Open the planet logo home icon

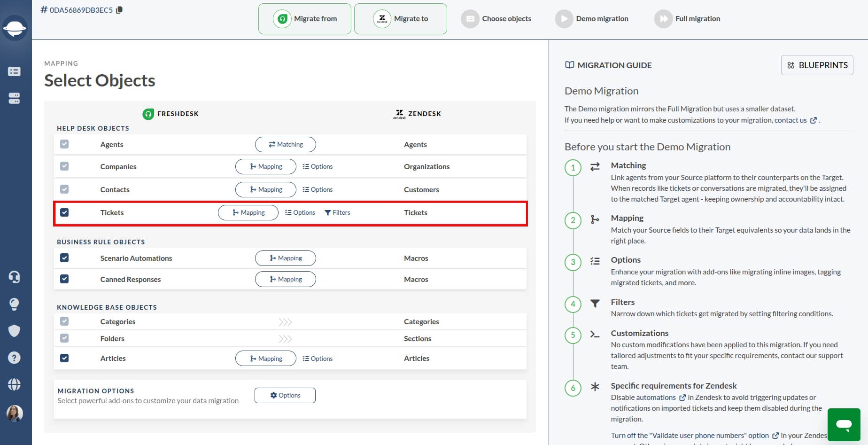click(15, 28)
